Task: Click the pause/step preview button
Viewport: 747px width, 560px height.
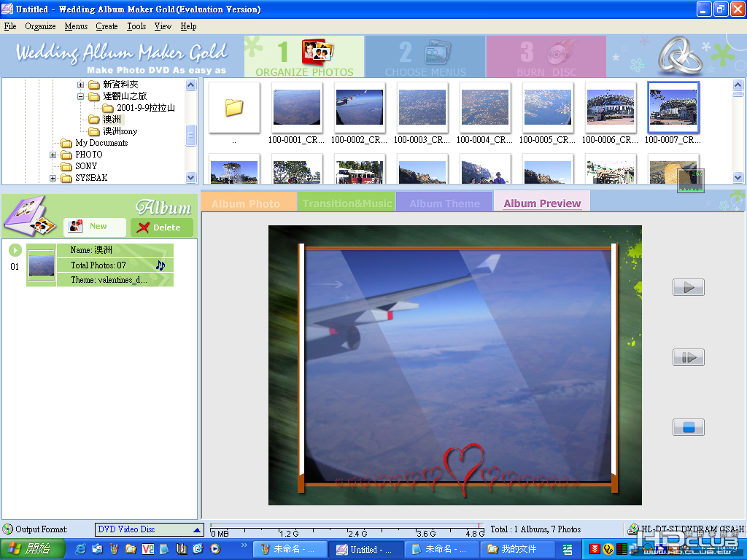Action: (688, 357)
